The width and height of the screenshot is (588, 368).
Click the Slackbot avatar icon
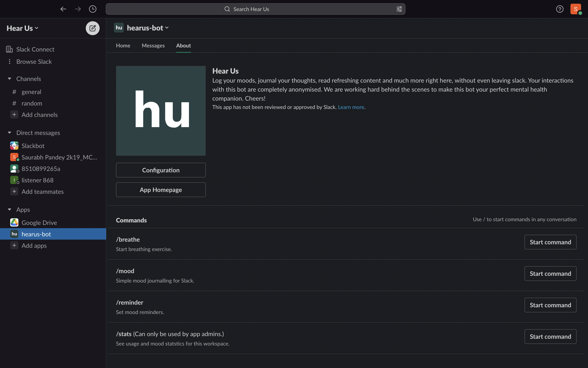tap(14, 146)
